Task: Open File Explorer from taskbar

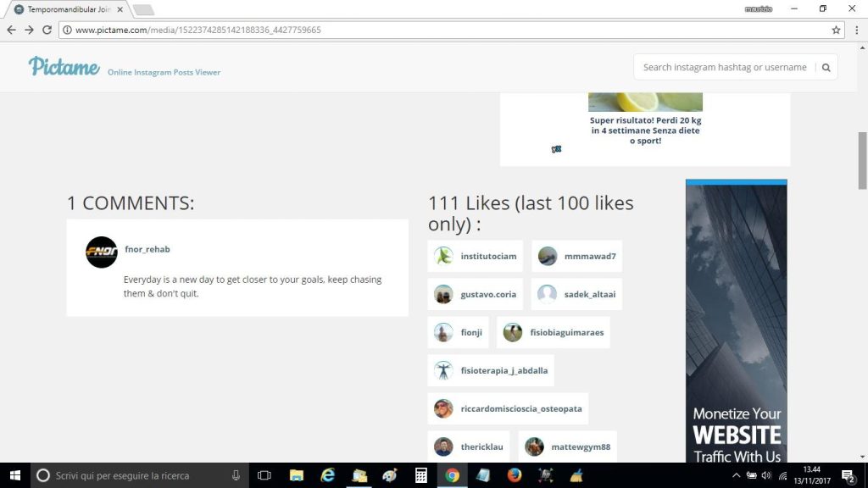Action: (297, 475)
